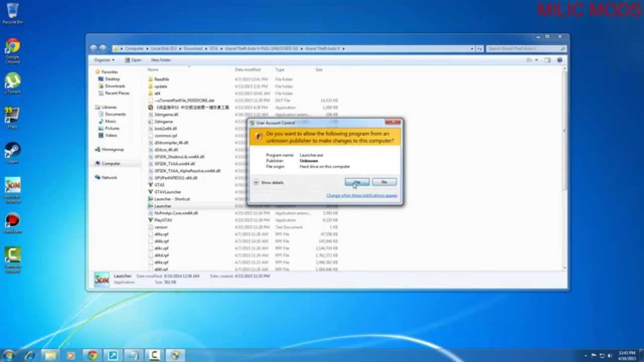644x362 pixels.
Task: Click 'Computer' in address breadcrumb
Action: [134, 49]
